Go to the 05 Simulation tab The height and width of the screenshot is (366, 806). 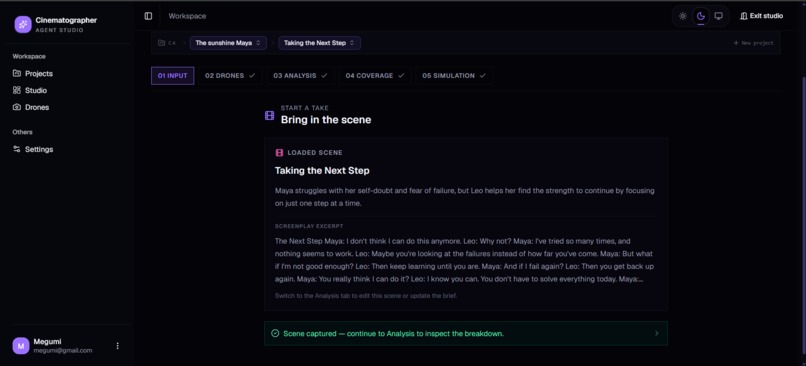454,76
